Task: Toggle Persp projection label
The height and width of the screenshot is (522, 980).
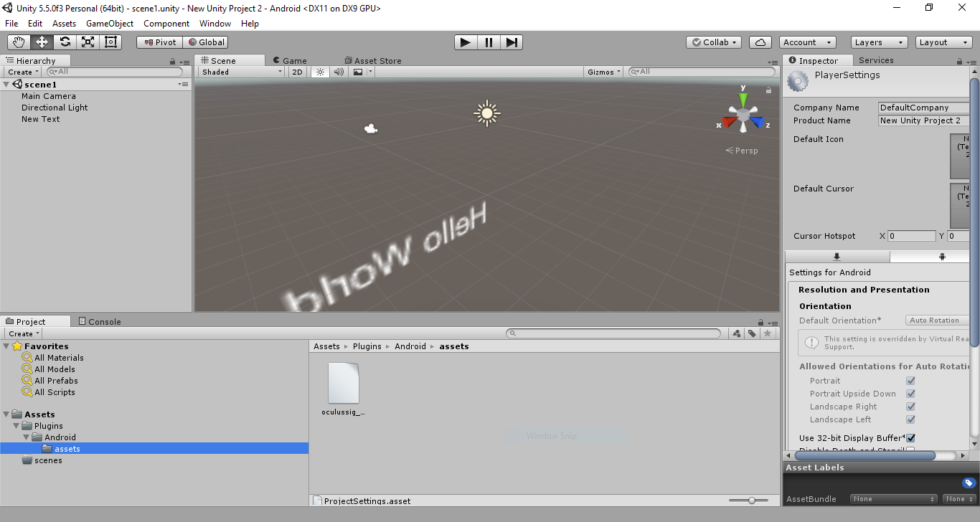Action: pyautogui.click(x=742, y=151)
